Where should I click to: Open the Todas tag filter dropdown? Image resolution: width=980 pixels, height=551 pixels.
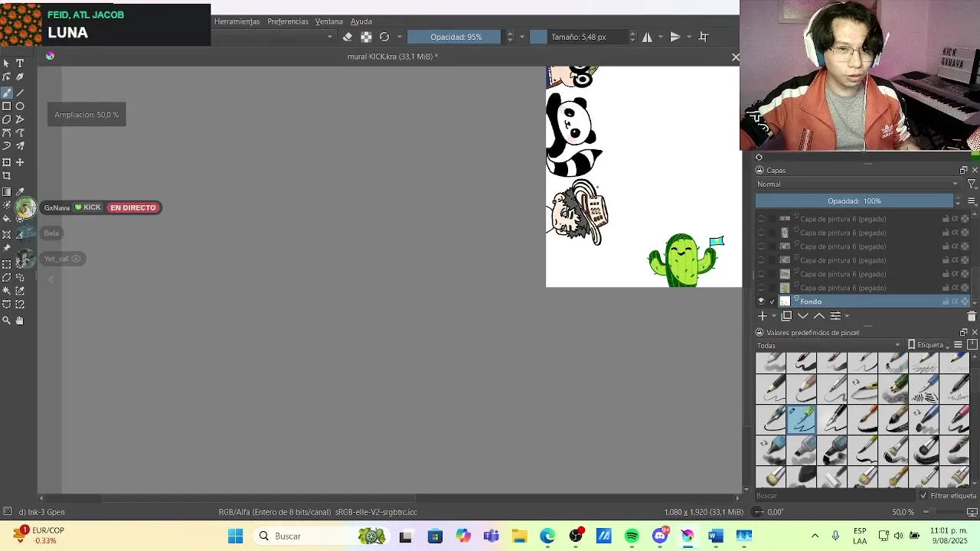[x=829, y=345]
